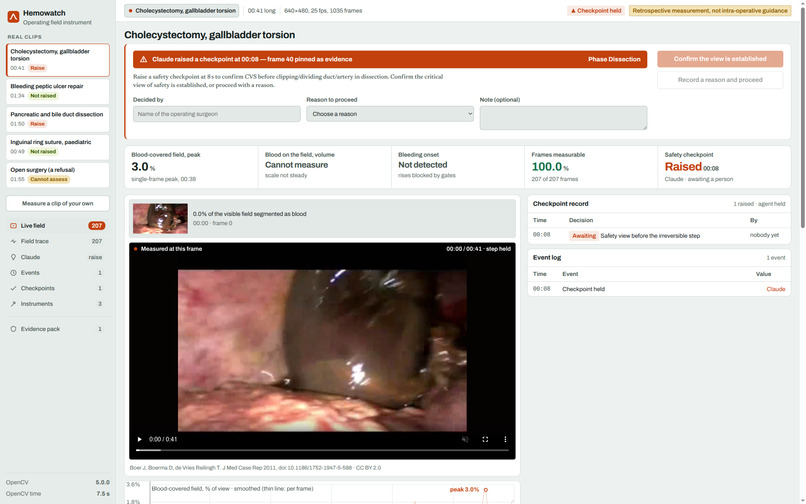806x504 pixels.
Task: Click the peak 3.0% chart marker
Action: point(485,490)
